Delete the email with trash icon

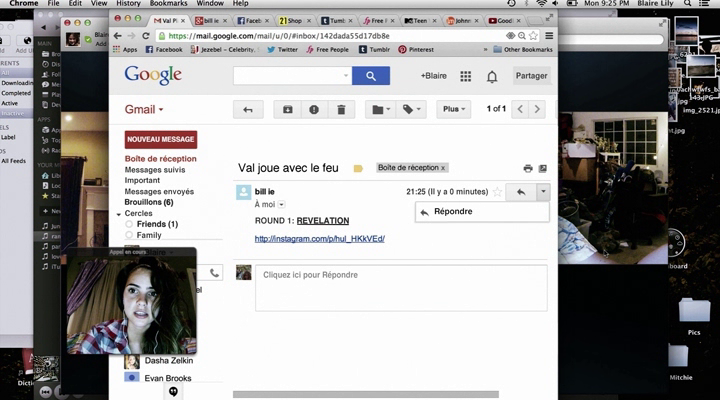[341, 109]
